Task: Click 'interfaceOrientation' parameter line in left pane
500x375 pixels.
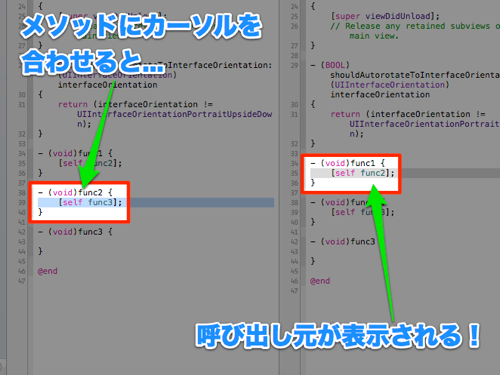Action: [108, 85]
